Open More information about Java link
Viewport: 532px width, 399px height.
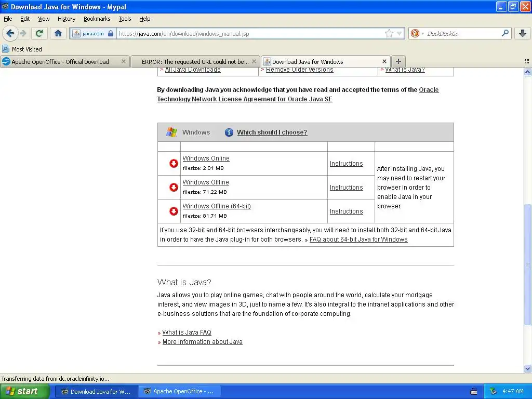203,342
